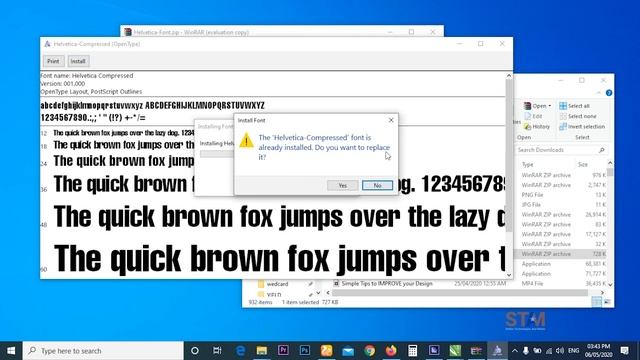Open the Mail app from taskbar
Screen dimensions: 640x360
[348, 351]
